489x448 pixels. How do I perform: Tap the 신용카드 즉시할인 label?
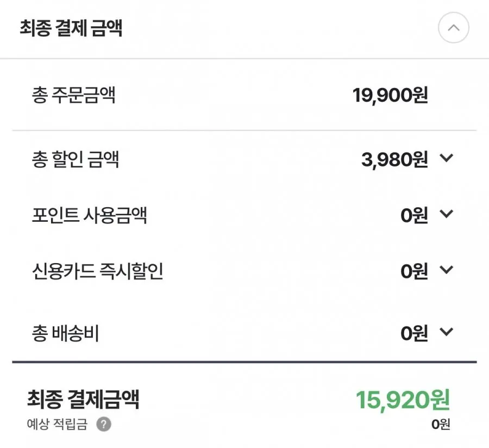pos(98,271)
